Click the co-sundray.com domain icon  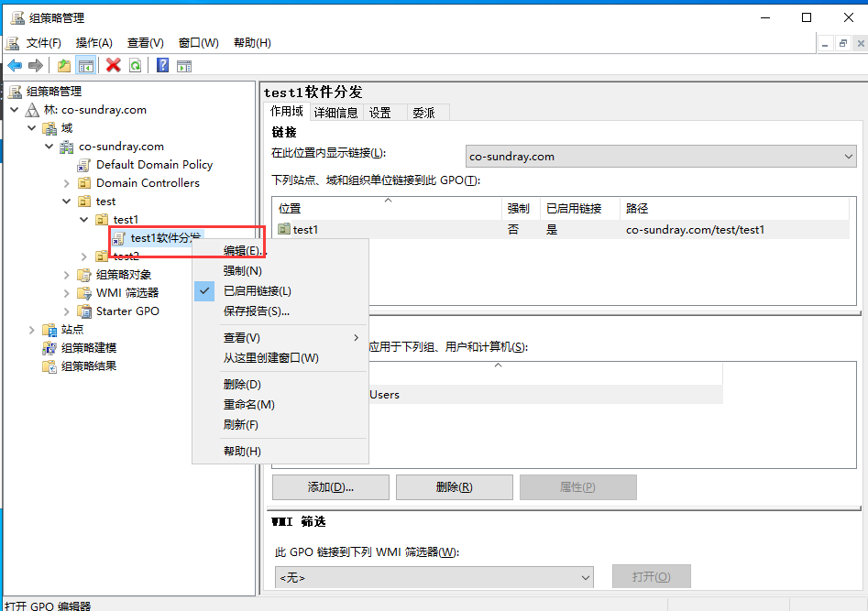(x=66, y=147)
